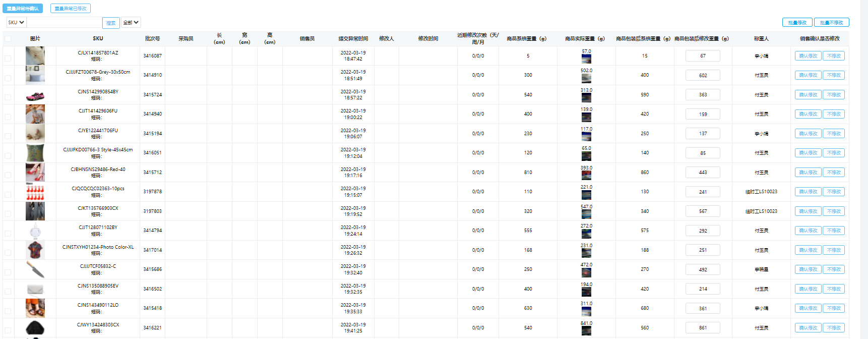Screen dimensions: 868x339
Task: View weighing photo under 502.0 actual weight
Action: (x=586, y=78)
